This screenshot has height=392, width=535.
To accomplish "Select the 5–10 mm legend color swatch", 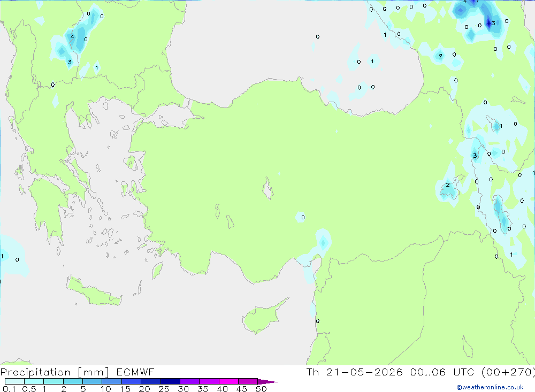I will coord(93,381).
